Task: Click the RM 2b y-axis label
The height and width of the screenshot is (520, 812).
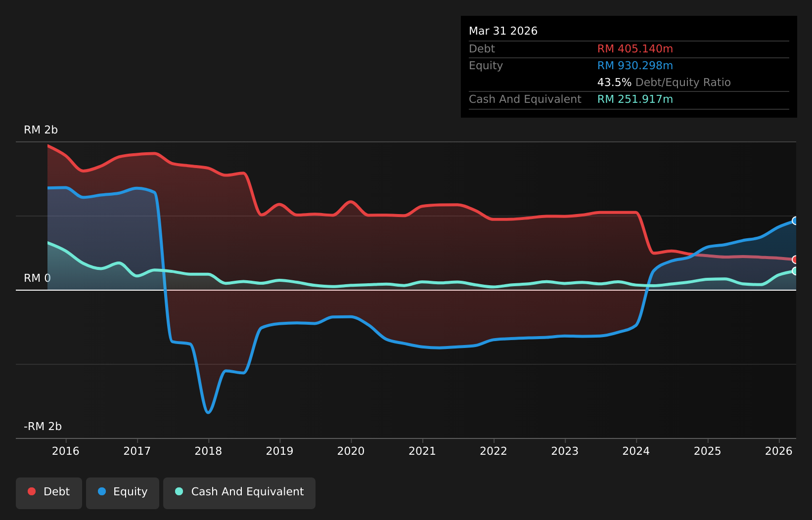Action: (41, 130)
